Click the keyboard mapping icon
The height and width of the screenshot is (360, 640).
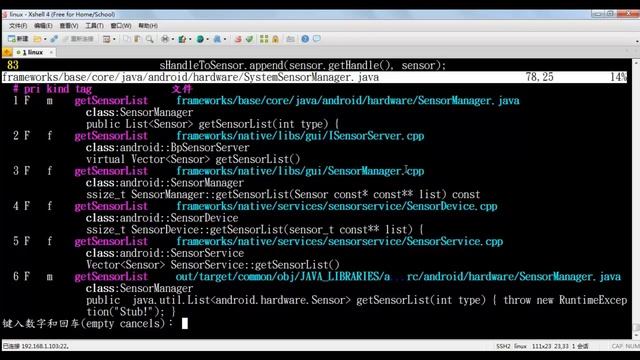pos(290,39)
